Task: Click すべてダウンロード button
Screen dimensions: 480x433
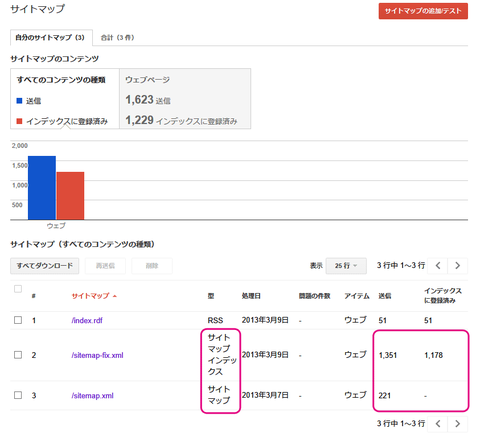Action: 45,266
